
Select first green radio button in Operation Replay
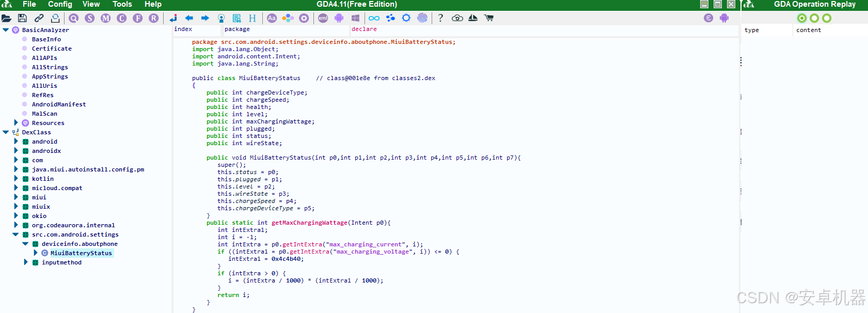(x=802, y=18)
